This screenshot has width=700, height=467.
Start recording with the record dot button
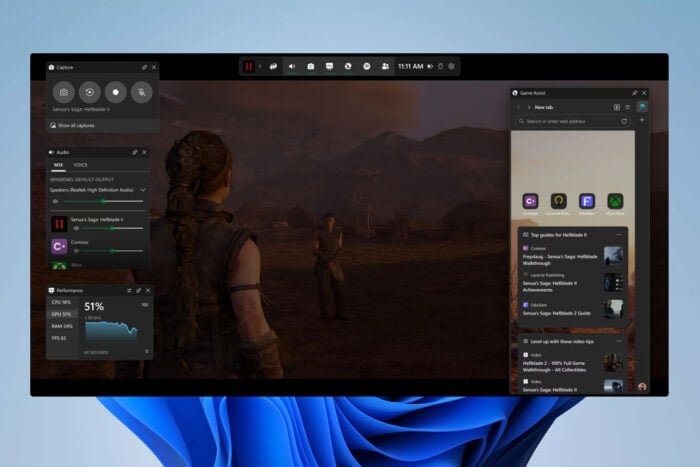click(x=116, y=92)
